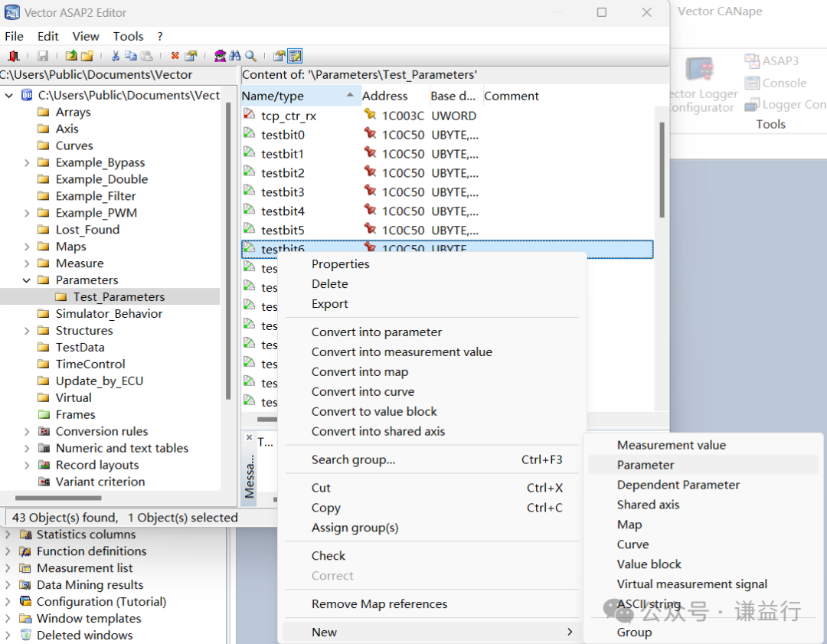The height and width of the screenshot is (644, 827).
Task: Open the Tools menu
Action: 128,36
